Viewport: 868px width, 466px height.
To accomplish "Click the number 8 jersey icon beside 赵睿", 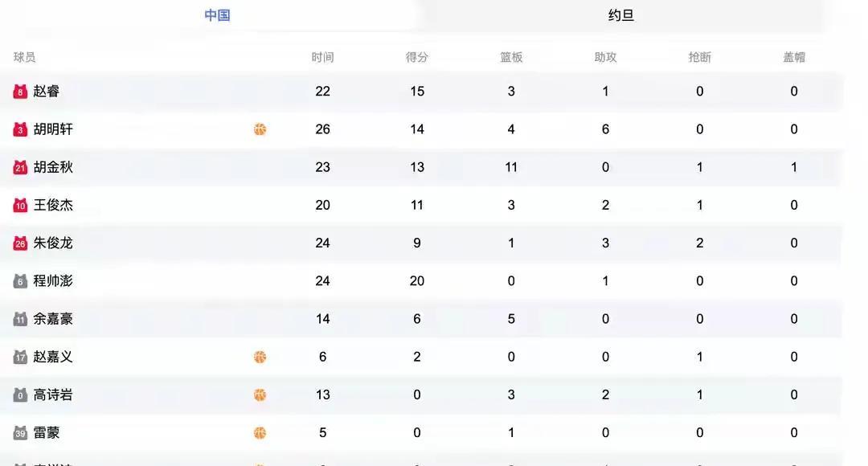I will [21, 92].
